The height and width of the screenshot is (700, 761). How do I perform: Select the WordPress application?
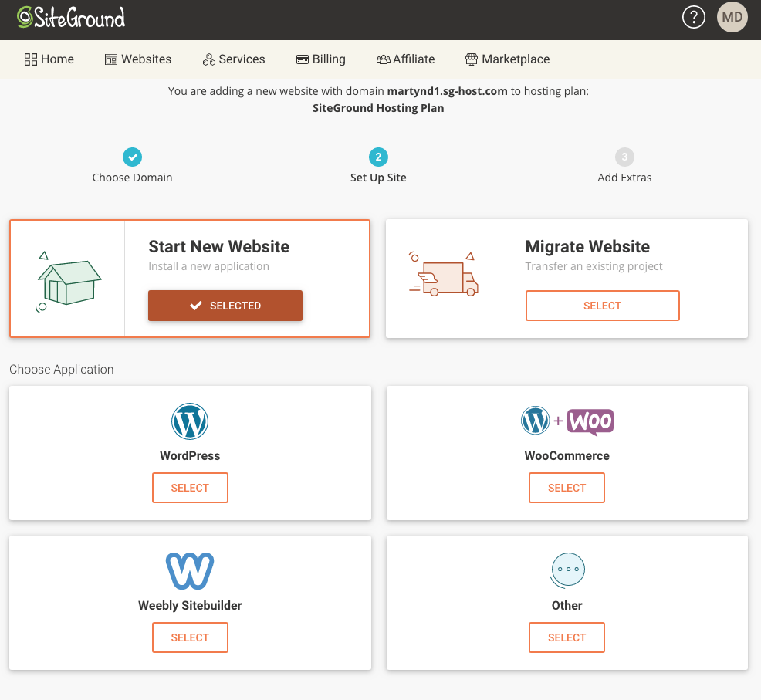coord(190,488)
